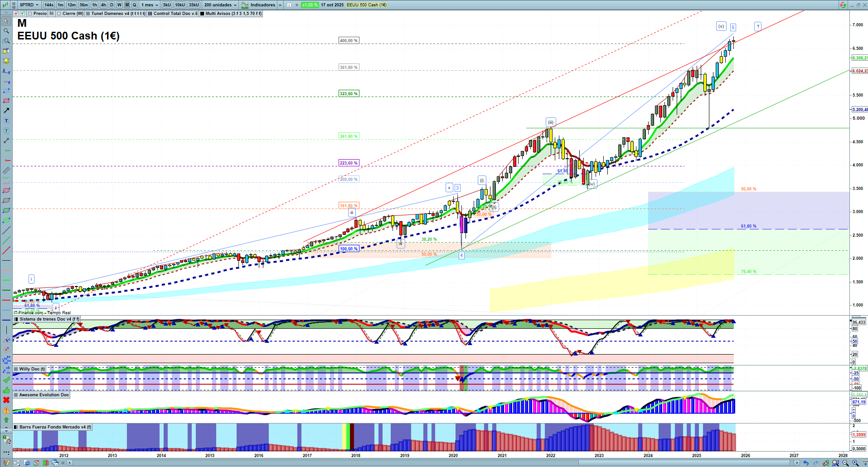The width and height of the screenshot is (868, 467).
Task: Toggle the Precio checkbox
Action: [30, 14]
